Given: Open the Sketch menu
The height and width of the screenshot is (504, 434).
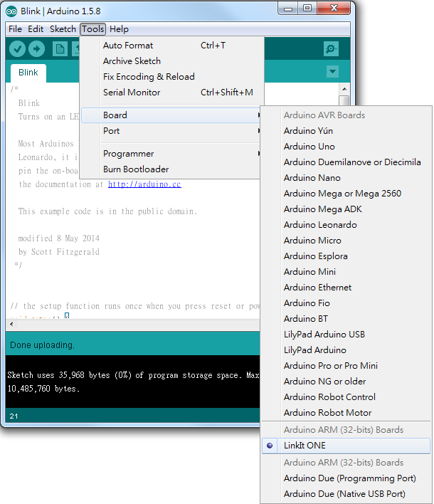Looking at the screenshot, I should (x=63, y=29).
